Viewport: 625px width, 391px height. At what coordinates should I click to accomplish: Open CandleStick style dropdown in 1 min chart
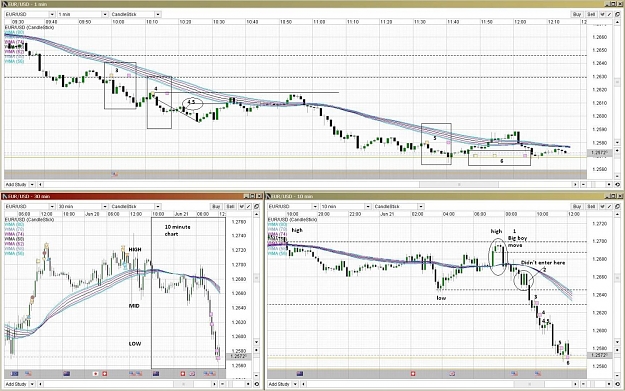click(x=136, y=14)
